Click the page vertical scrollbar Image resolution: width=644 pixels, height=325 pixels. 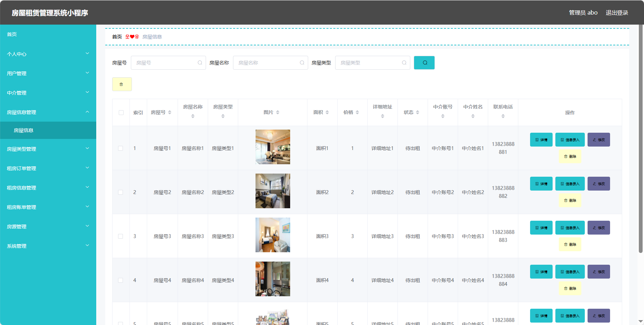coord(641,139)
